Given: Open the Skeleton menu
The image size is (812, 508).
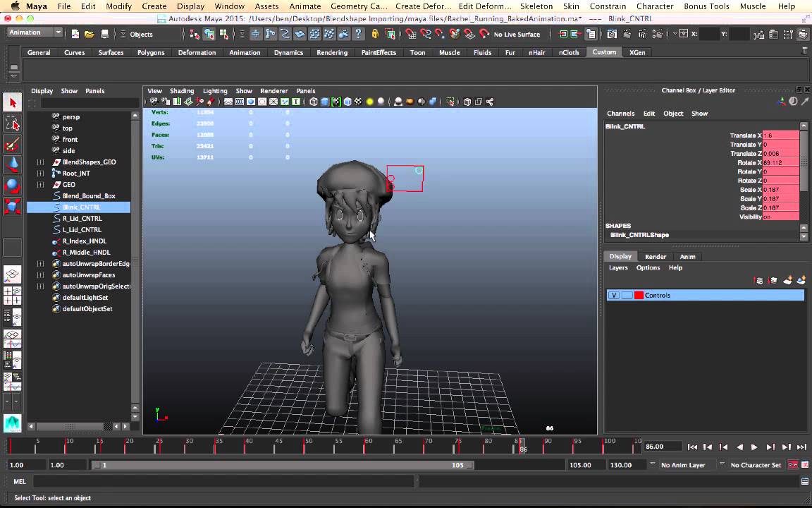Looking at the screenshot, I should pos(536,6).
